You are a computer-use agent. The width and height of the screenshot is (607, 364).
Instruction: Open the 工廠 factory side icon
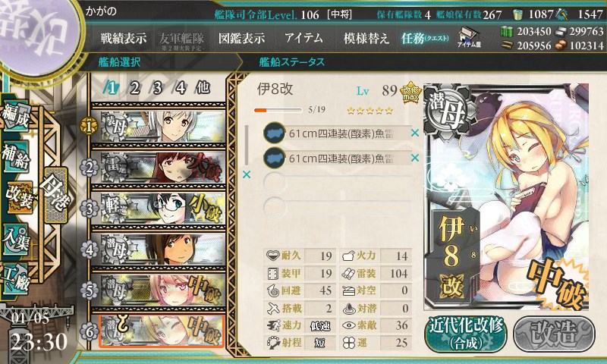(15, 277)
